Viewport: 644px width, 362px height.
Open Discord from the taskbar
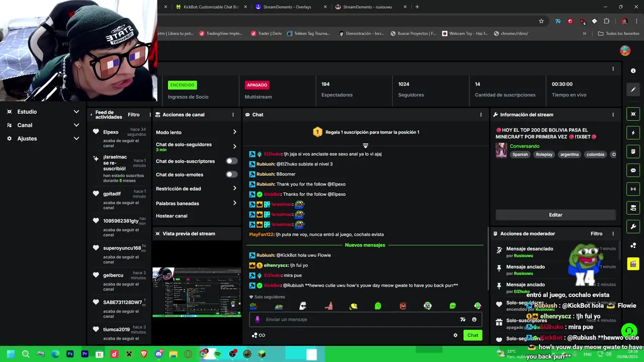coord(159,354)
